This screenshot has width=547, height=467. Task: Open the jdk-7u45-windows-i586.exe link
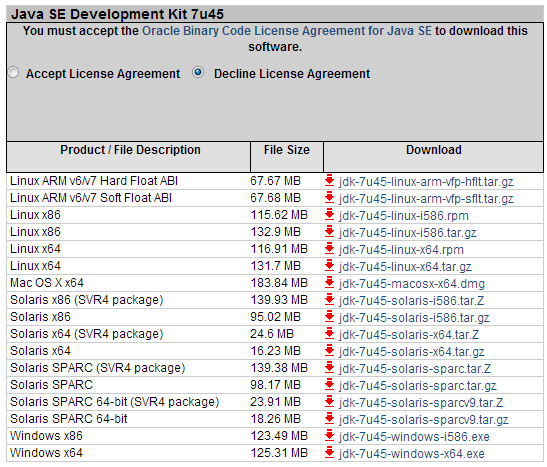[414, 437]
